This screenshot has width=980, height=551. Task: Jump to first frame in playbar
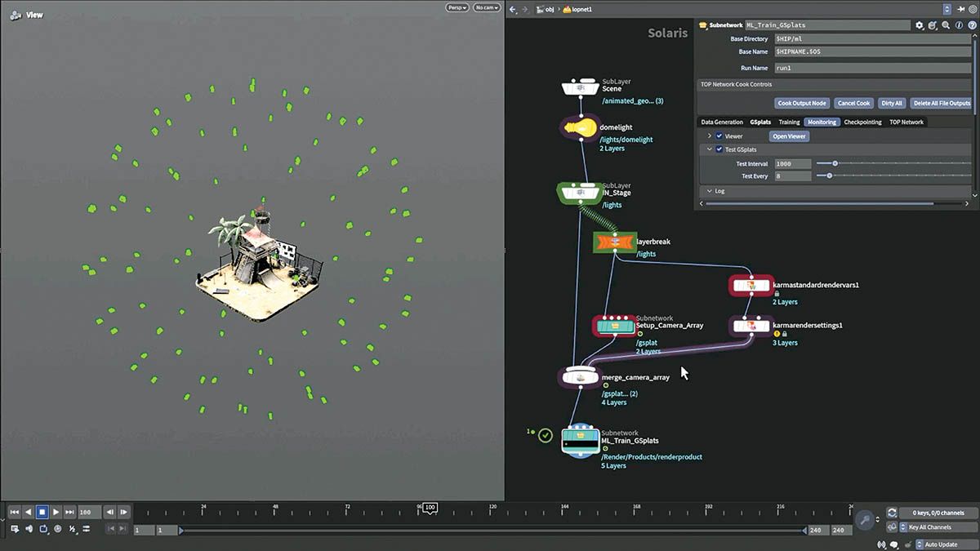click(15, 512)
